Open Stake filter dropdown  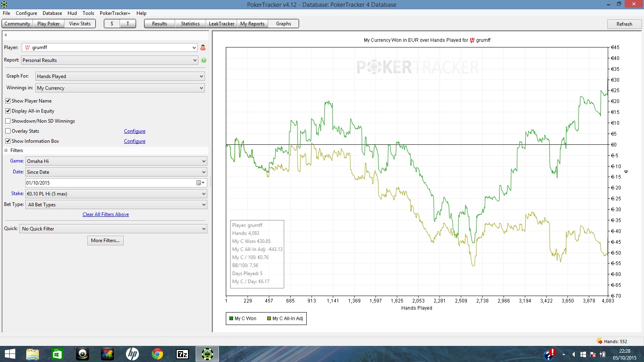(116, 194)
